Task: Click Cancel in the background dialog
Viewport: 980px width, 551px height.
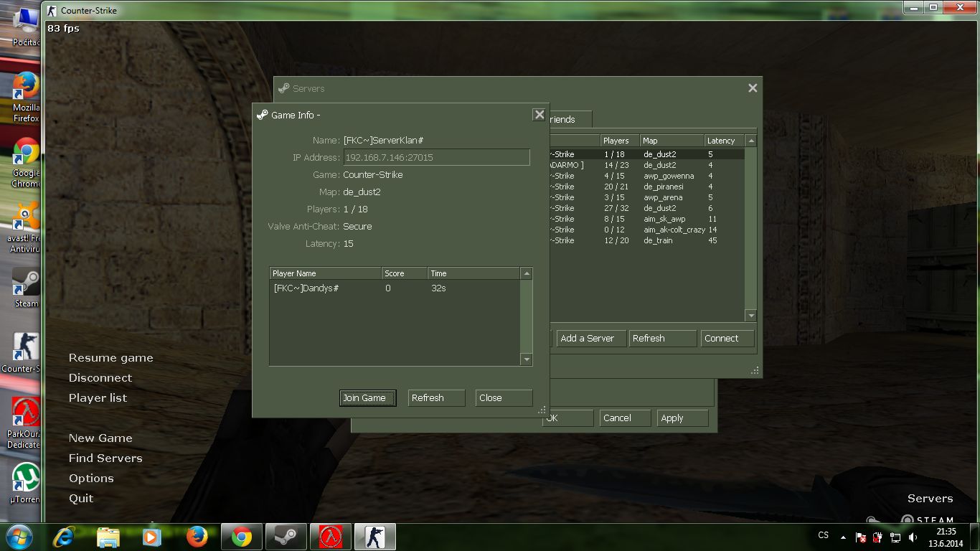Action: [x=625, y=418]
